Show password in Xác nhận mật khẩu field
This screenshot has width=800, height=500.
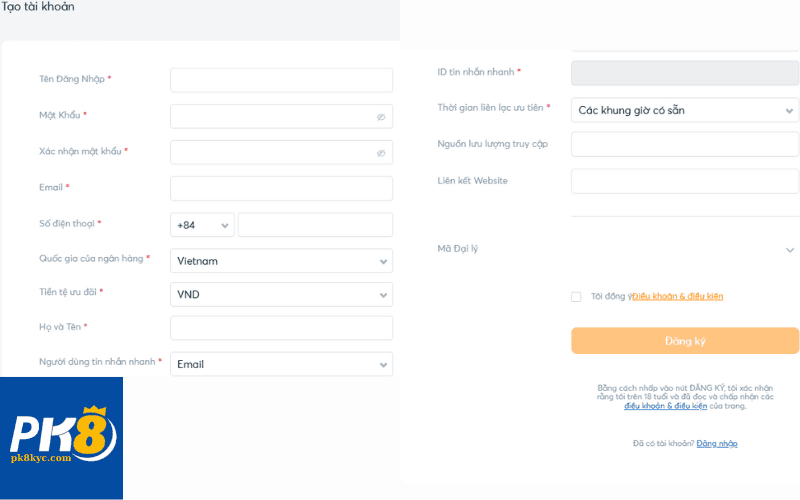(381, 153)
